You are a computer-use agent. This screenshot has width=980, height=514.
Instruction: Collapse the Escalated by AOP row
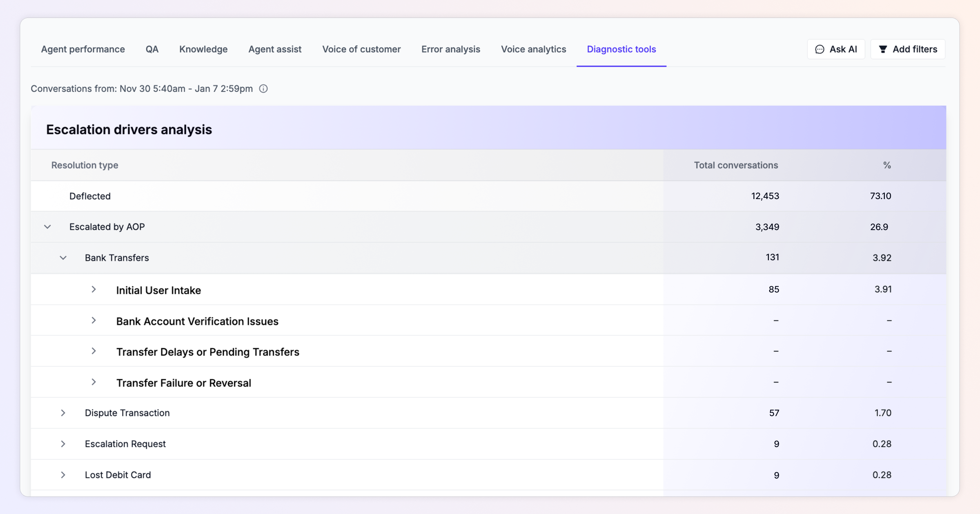(47, 227)
